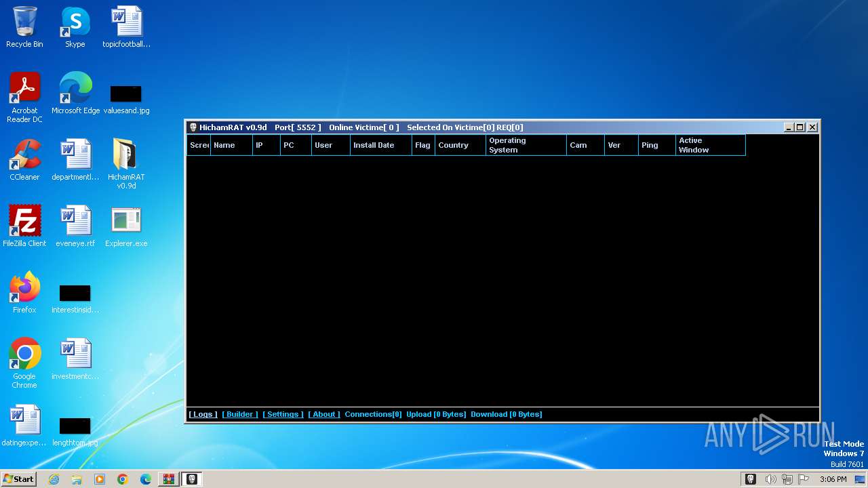Select the Firefox desktop shortcut
The image size is (868, 488).
[24, 293]
